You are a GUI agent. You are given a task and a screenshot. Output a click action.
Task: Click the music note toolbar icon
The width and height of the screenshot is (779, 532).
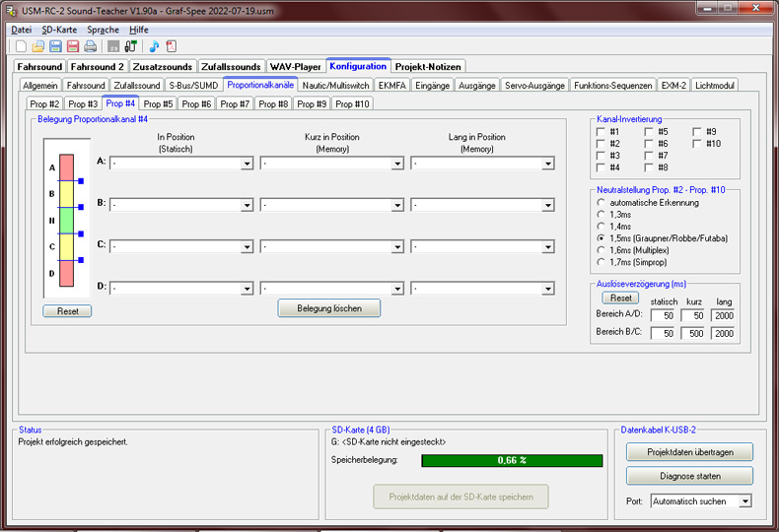pos(154,46)
